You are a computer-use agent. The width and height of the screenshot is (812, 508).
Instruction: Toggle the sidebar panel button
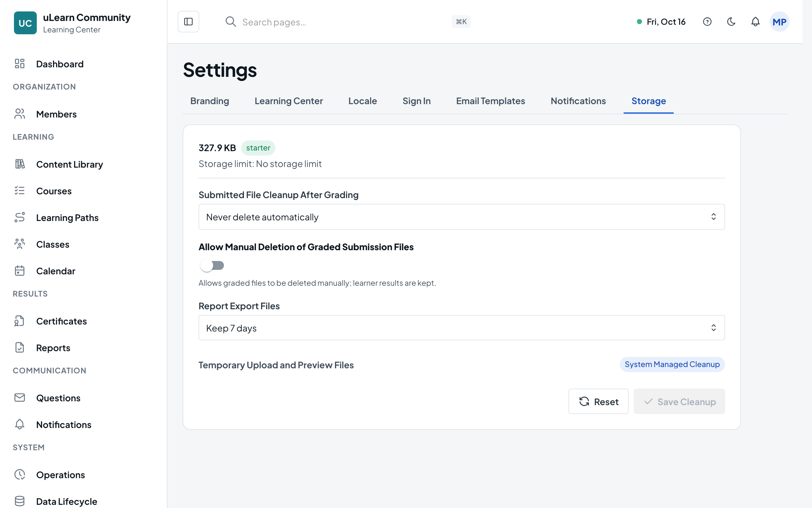(x=188, y=22)
